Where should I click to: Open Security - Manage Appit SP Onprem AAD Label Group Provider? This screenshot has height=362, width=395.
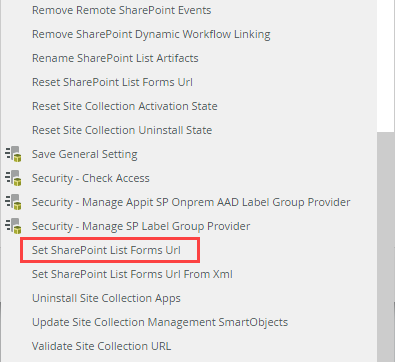tap(191, 202)
